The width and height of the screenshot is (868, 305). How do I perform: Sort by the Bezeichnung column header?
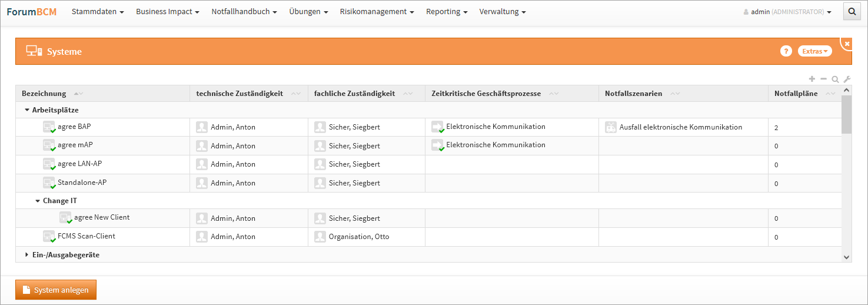coord(45,94)
